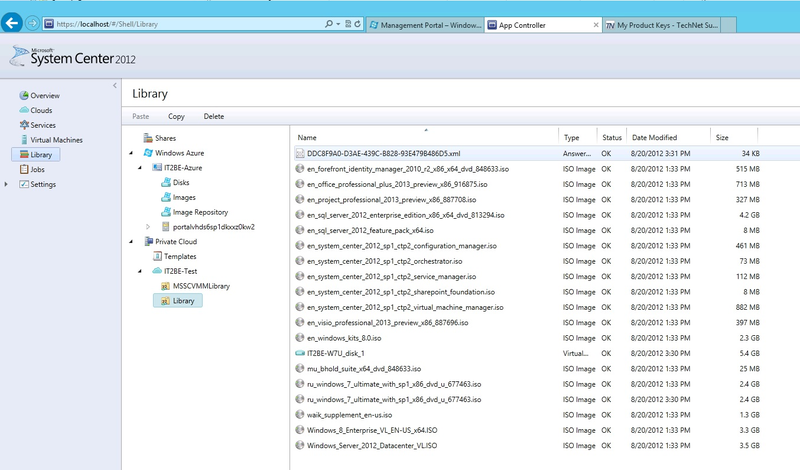Click the browser forward arrow button
Screen dimensions: 800x470
(x=32, y=23)
